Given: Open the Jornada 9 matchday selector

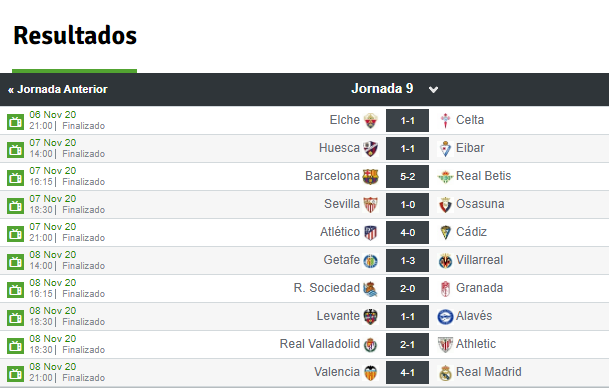Looking at the screenshot, I should [382, 89].
